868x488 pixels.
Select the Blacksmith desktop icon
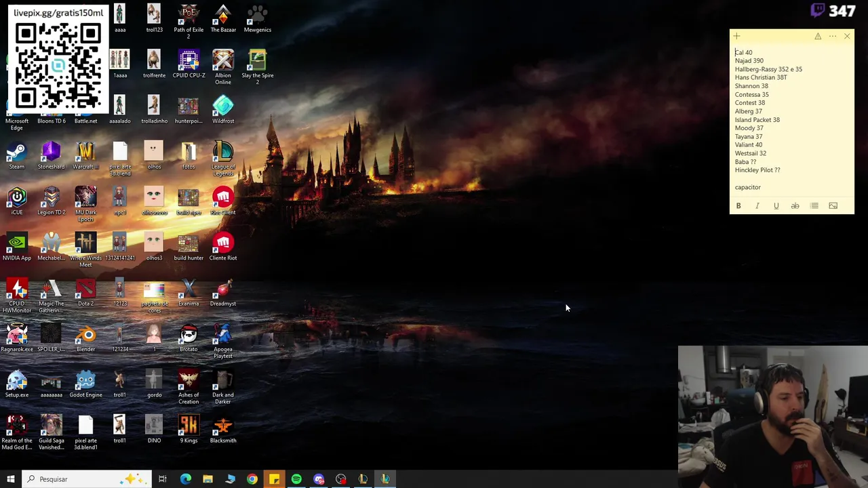223,429
